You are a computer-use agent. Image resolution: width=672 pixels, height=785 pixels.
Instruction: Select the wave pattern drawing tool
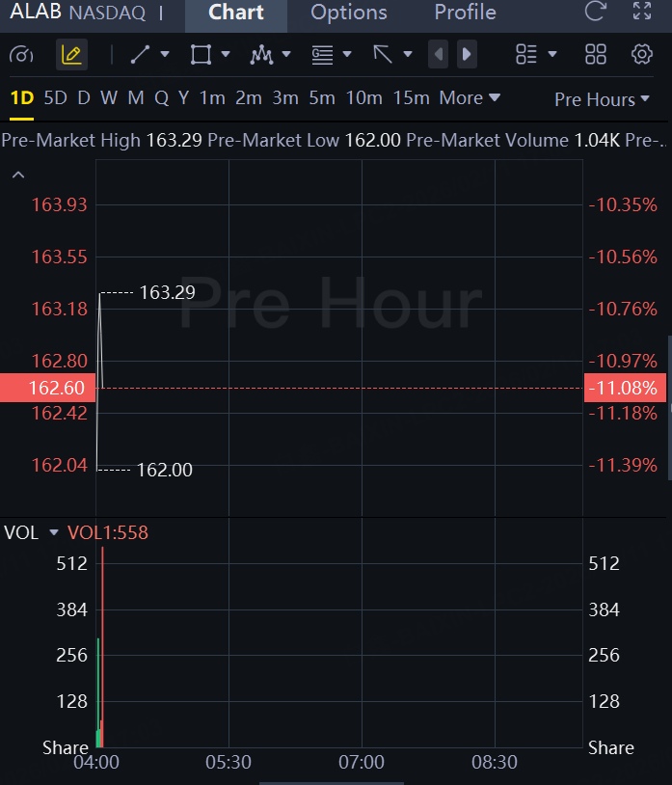click(261, 55)
